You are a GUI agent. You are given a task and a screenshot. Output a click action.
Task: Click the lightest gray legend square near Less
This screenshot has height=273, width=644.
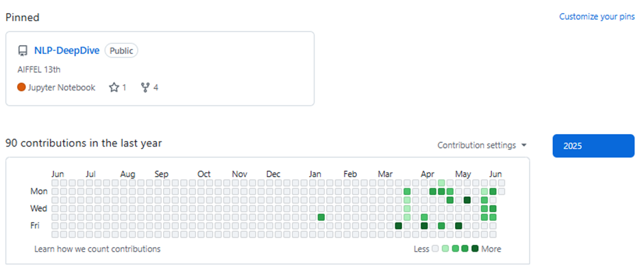[435, 249]
